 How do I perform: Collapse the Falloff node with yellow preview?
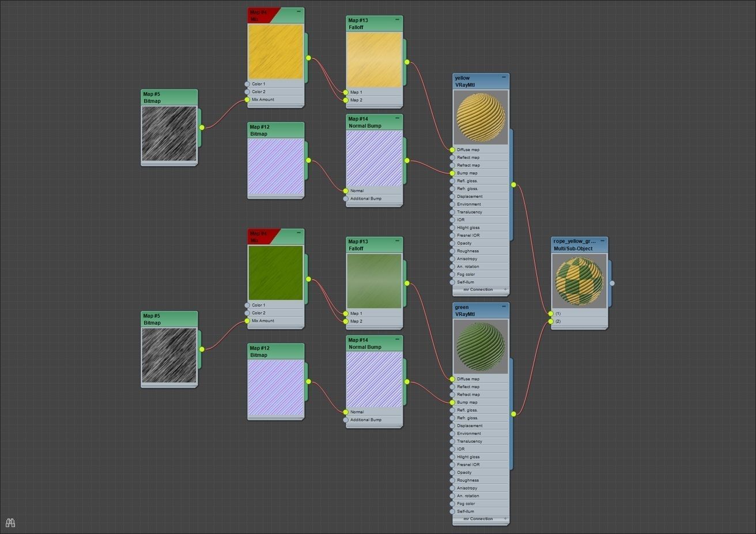click(x=397, y=20)
